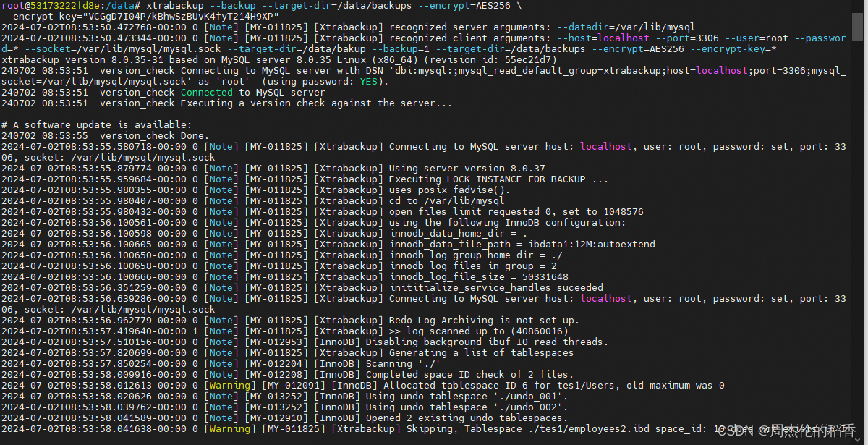Click 'inititialize_service_handles suceeded' message
The image size is (868, 445).
496,287
